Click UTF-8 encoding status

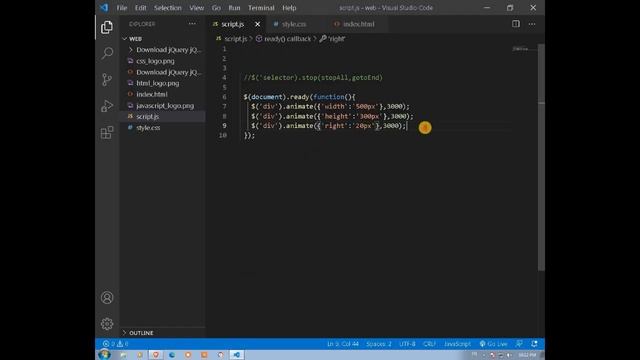407,344
